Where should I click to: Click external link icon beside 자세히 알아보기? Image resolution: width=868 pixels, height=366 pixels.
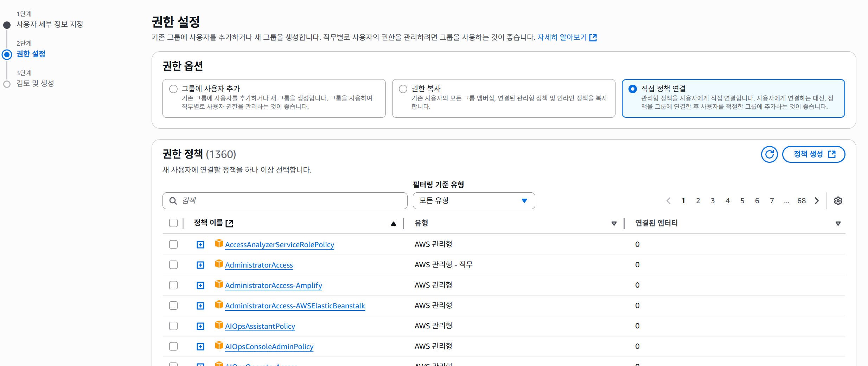[x=593, y=37]
